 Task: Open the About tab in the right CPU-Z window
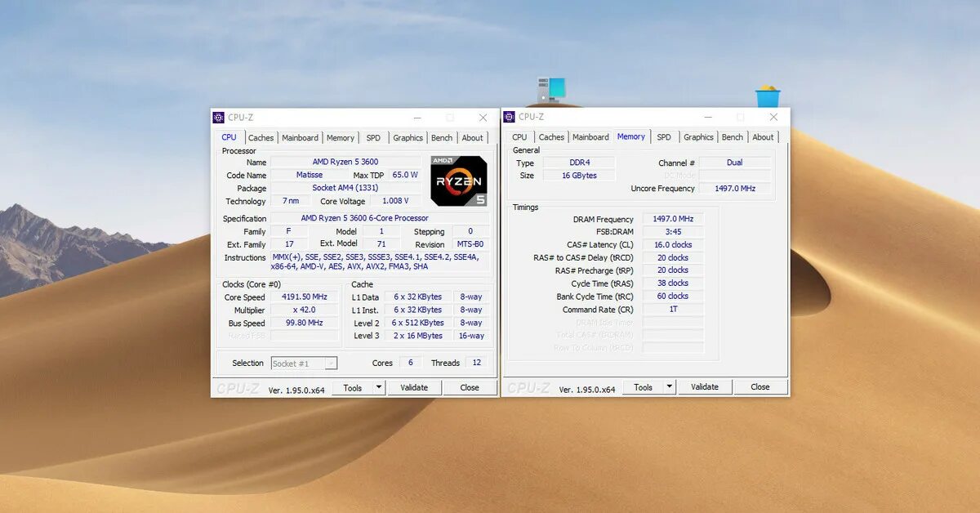pos(764,137)
